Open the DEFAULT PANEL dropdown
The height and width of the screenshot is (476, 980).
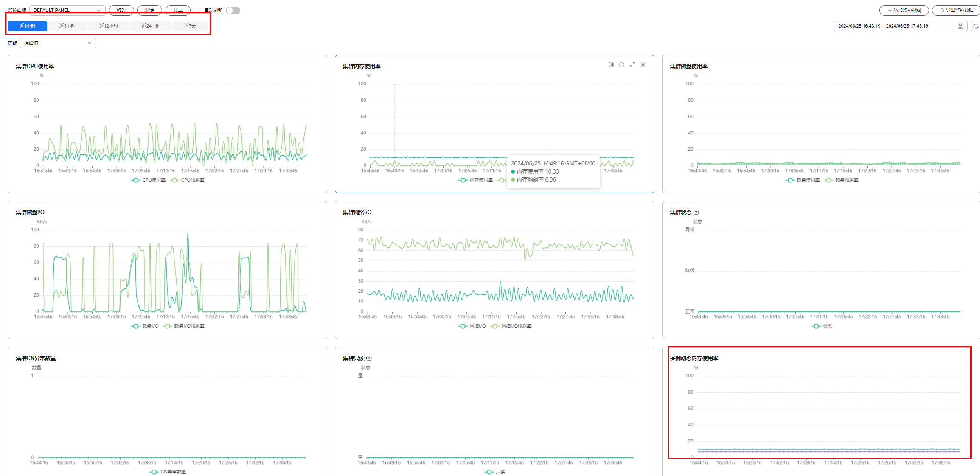[67, 10]
